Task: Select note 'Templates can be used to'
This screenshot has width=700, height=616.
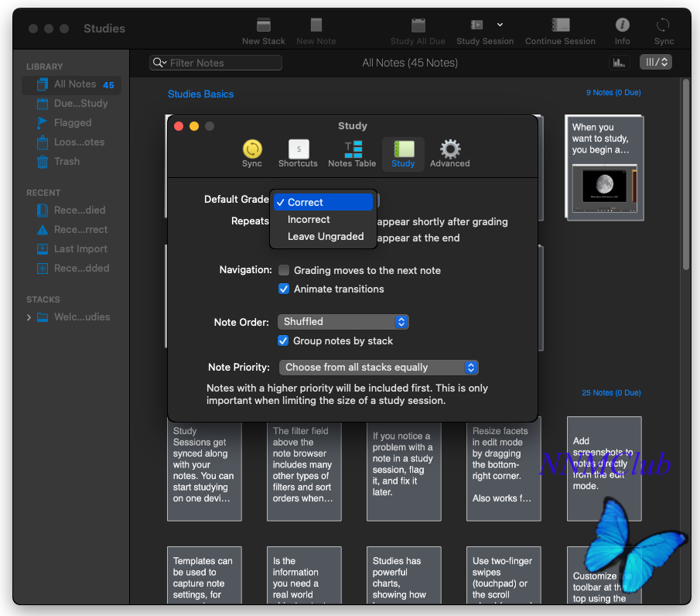Action: [x=204, y=576]
